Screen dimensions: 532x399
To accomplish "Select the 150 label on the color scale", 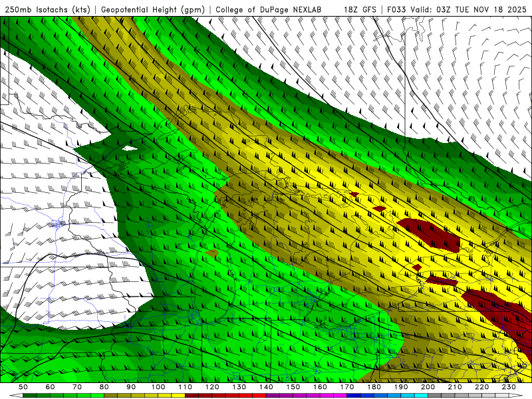I will coord(293,387).
